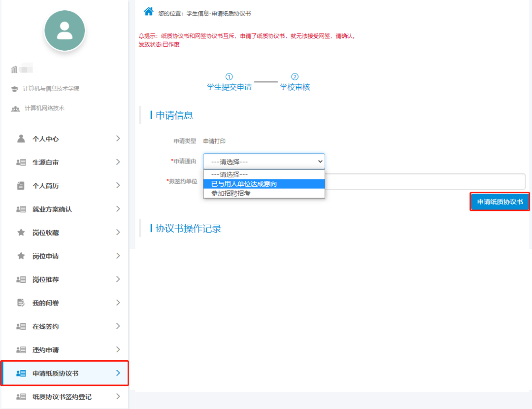Click the questionnaire icon next to 我的问卷
The height and width of the screenshot is (409, 532).
21,303
